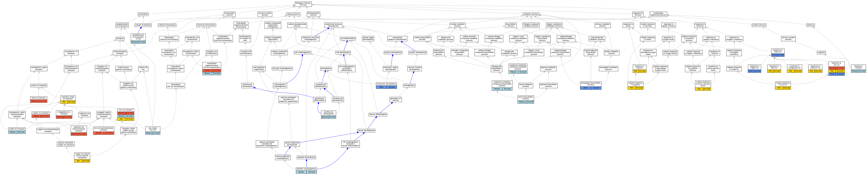Click 'porphyrin-containing compound biosynthetic process' node
The height and width of the screenshot is (175, 868).
502,85
